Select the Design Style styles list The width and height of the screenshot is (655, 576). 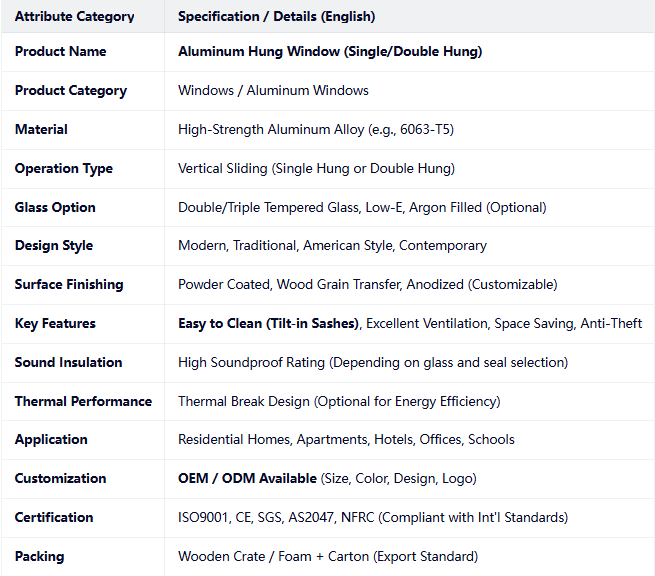332,245
